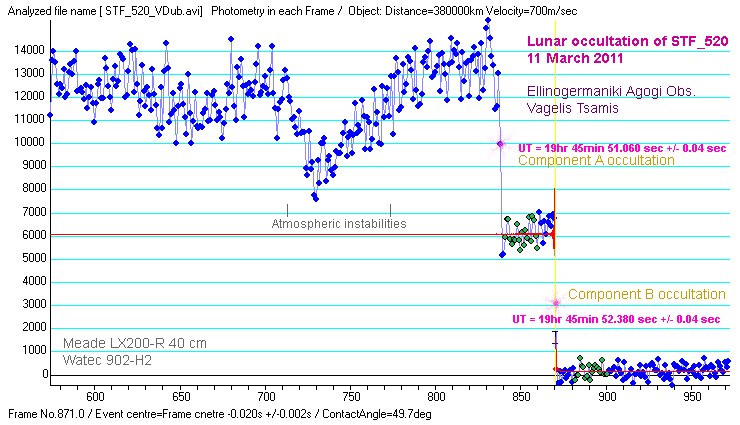Select 'Photometry in each Frame' header text
This screenshot has width=740, height=425.
point(272,11)
